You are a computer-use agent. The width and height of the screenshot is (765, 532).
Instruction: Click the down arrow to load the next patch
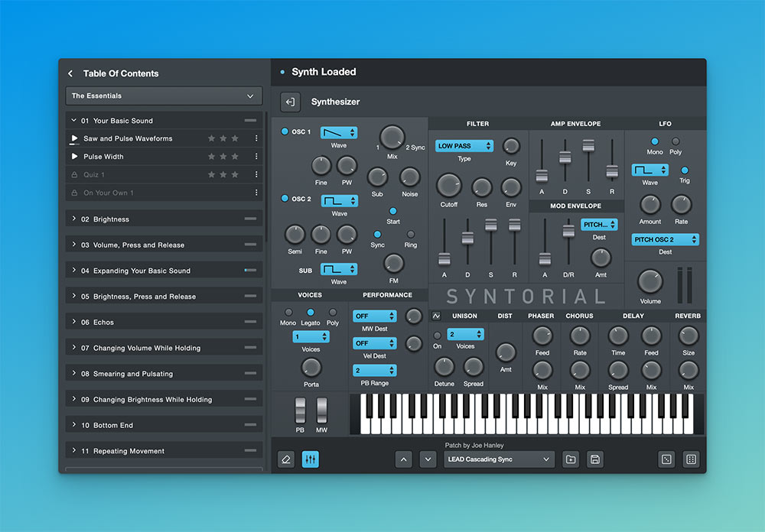point(428,459)
